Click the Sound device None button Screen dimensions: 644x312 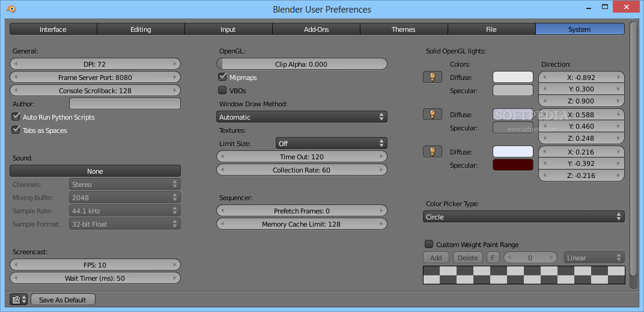tap(96, 171)
